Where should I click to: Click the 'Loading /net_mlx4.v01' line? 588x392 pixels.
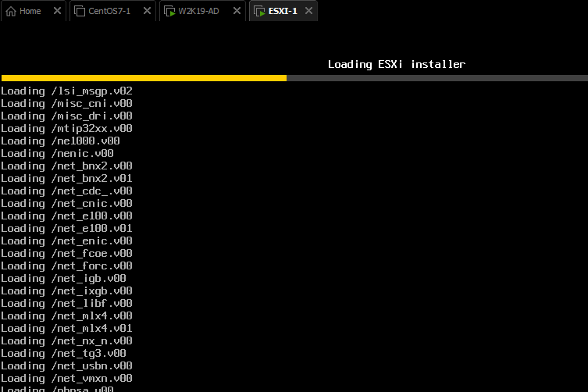pyautogui.click(x=66, y=329)
